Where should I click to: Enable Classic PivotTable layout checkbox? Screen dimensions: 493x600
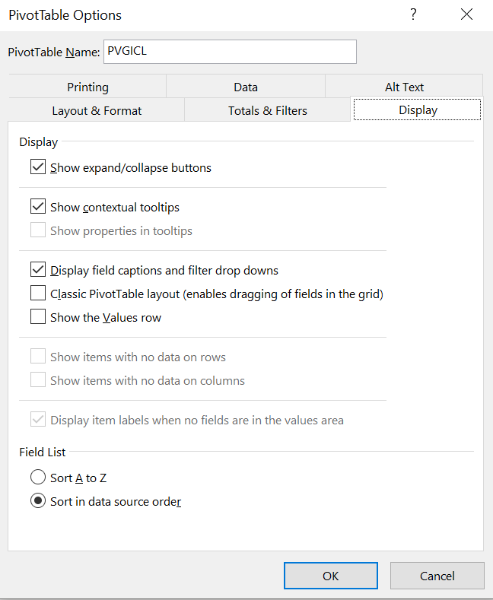38,293
